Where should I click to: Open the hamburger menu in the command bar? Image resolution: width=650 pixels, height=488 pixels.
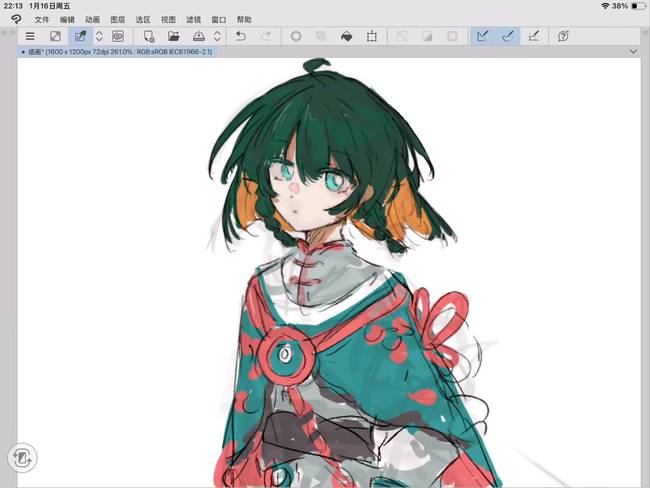click(30, 36)
